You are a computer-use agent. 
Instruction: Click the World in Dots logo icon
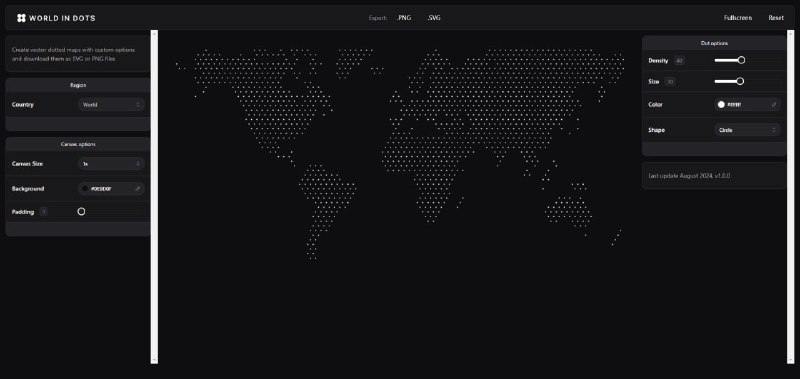pos(21,18)
